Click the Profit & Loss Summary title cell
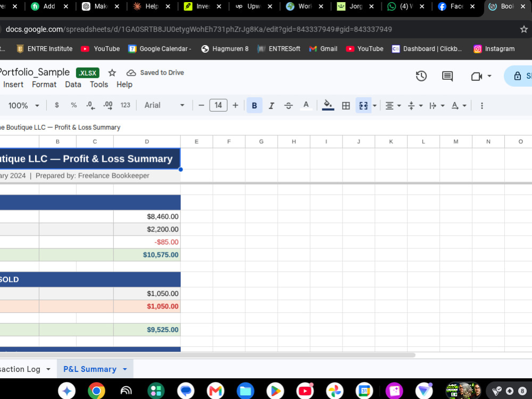The height and width of the screenshot is (399, 532). pyautogui.click(x=90, y=159)
